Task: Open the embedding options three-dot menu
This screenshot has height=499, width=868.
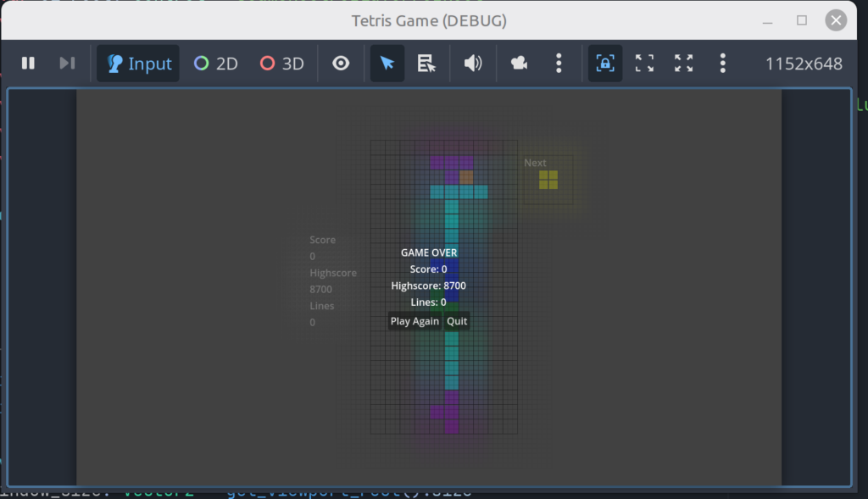Action: click(x=722, y=64)
